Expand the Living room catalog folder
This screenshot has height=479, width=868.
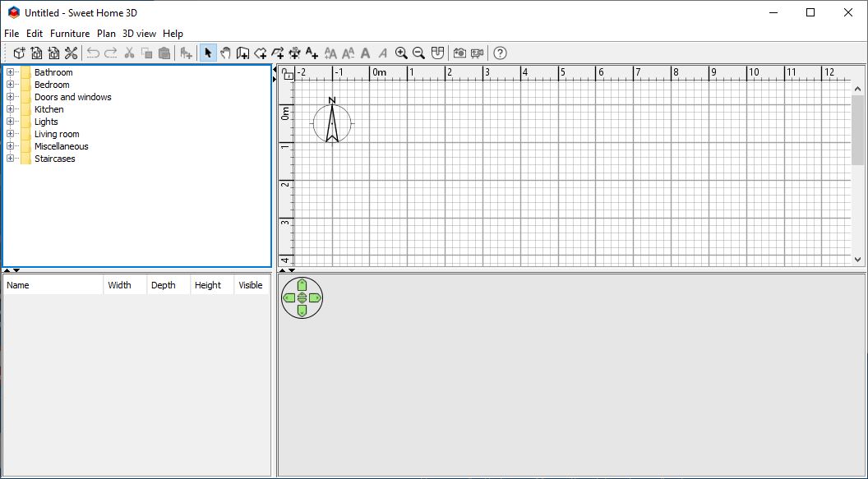pos(10,134)
